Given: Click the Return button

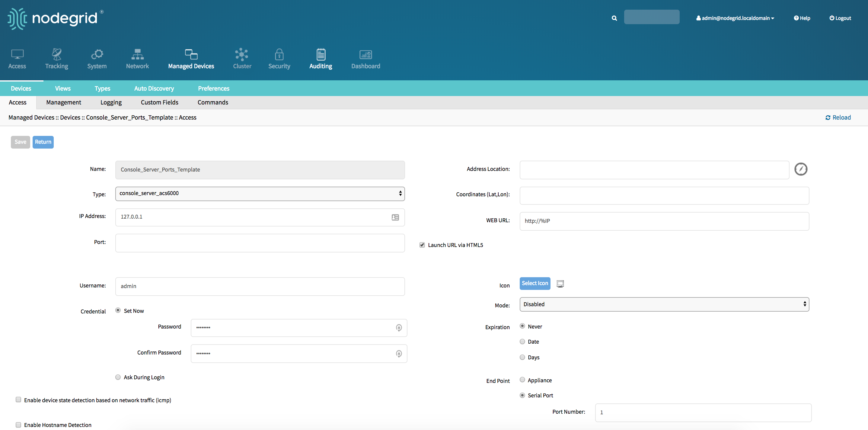Looking at the screenshot, I should pos(43,142).
